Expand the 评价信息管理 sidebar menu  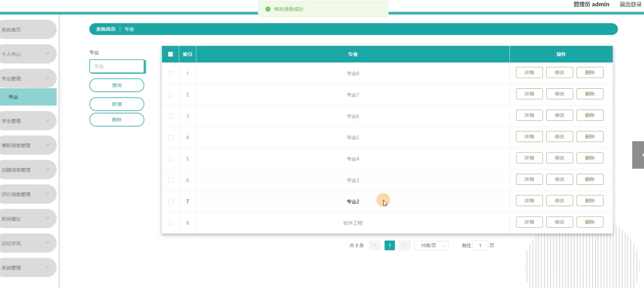pyautogui.click(x=27, y=194)
